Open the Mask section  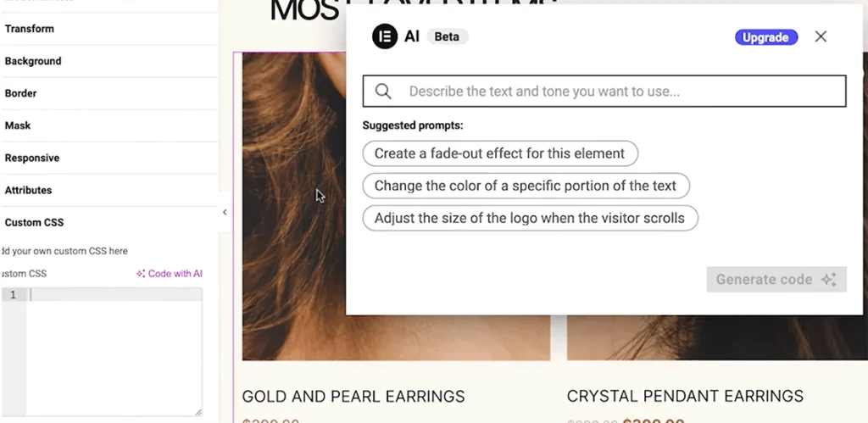pos(109,125)
